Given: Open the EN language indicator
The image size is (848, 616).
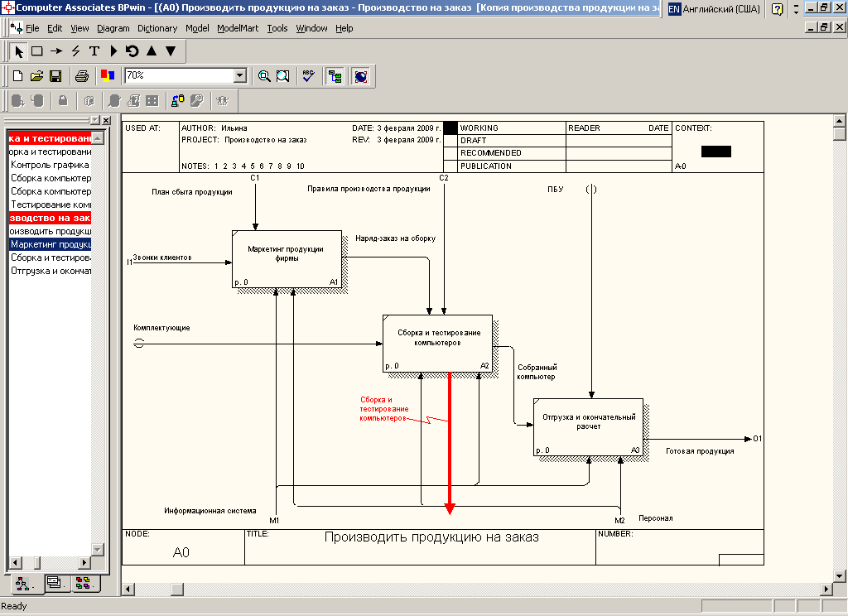Looking at the screenshot, I should 674,9.
